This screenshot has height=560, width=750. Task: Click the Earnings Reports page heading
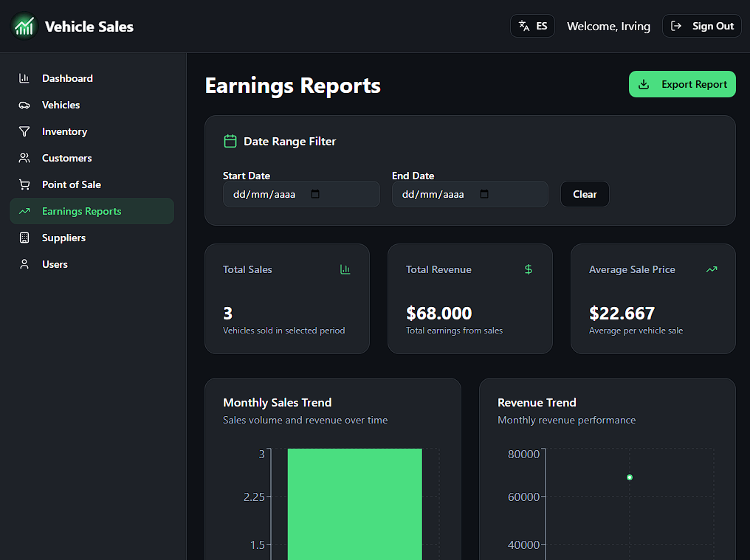point(293,86)
